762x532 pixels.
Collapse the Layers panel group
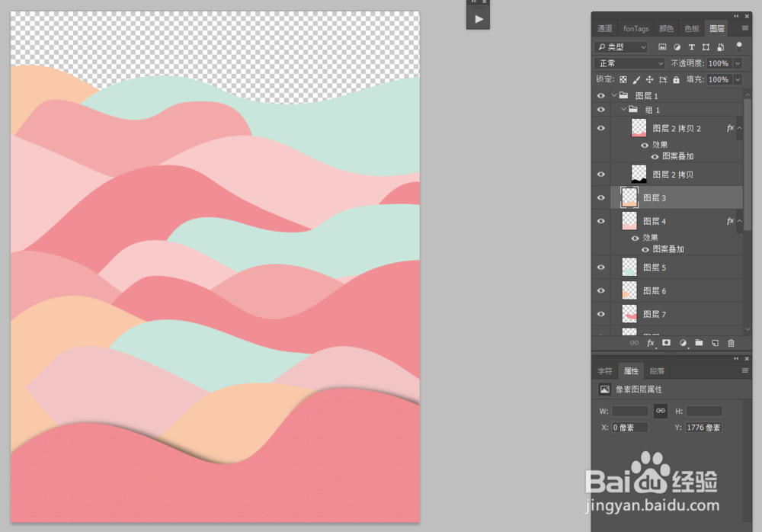coord(736,16)
